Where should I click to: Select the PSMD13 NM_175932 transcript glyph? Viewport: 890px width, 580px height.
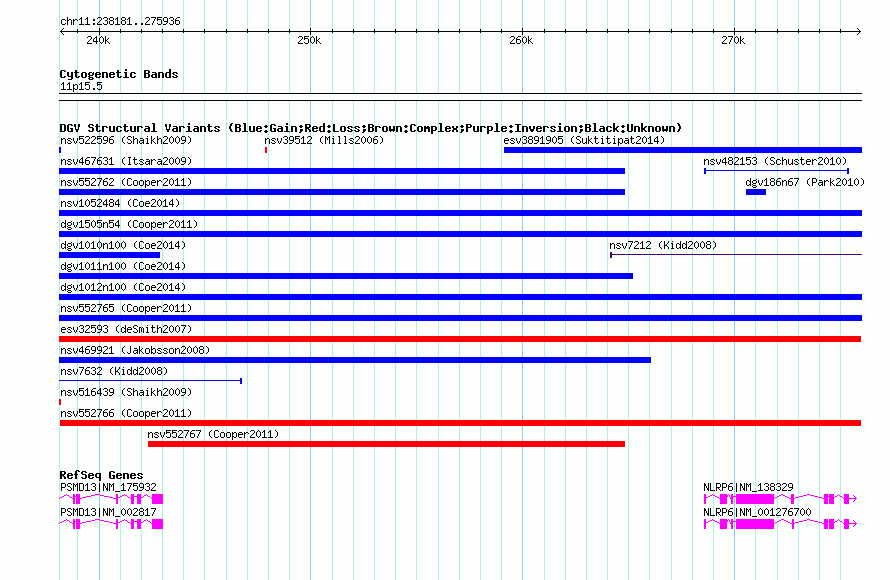(111, 499)
